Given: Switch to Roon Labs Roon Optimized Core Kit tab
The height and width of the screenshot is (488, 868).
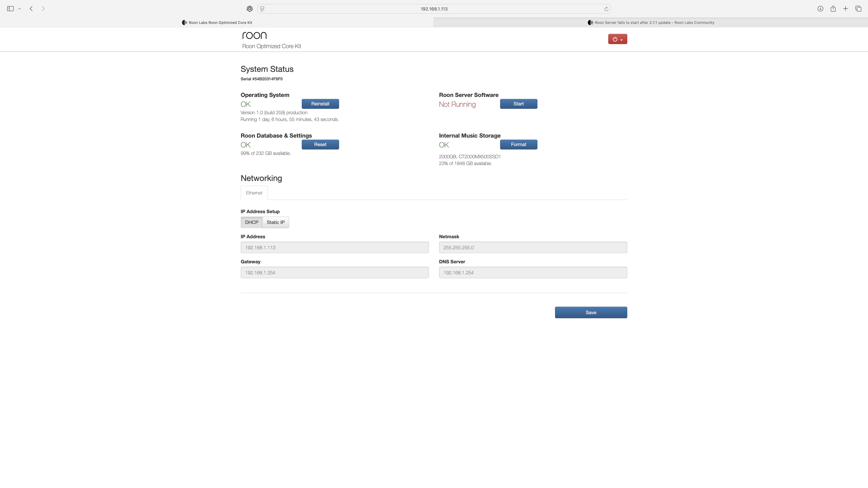Looking at the screenshot, I should (x=217, y=23).
